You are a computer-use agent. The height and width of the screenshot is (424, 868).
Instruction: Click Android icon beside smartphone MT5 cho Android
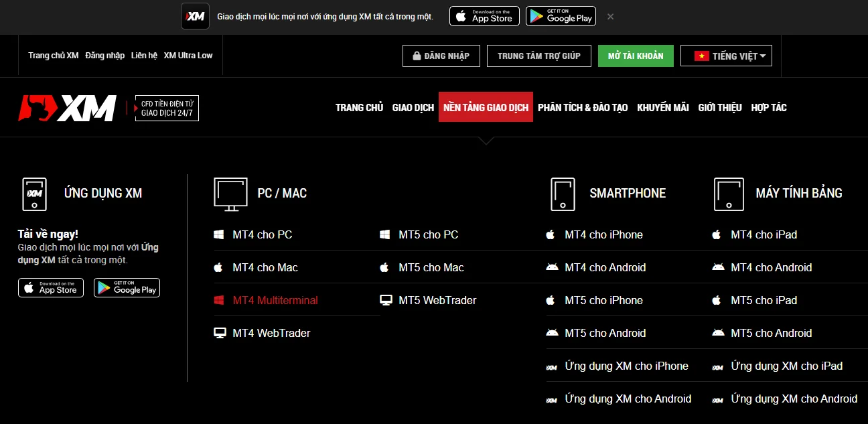(552, 333)
